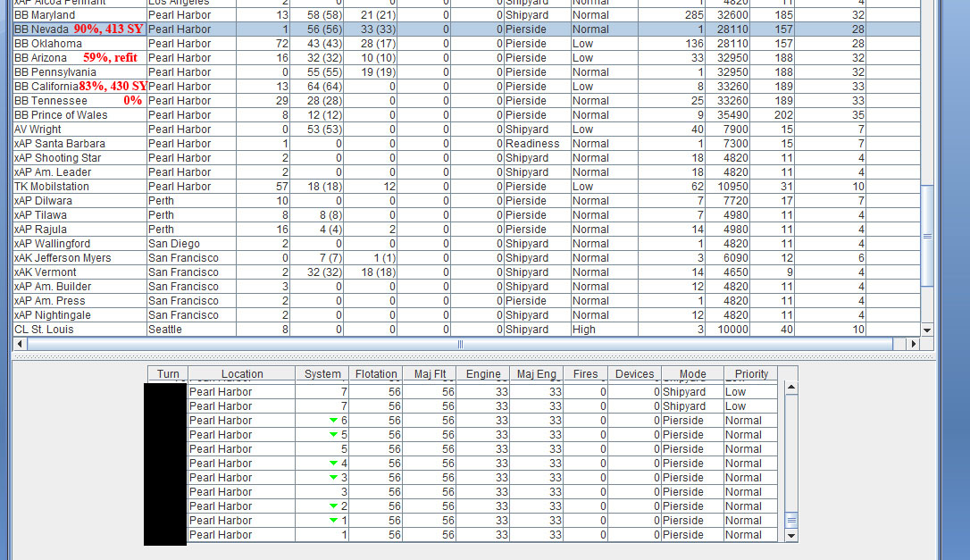
Task: Select the BB Arizona row
Action: coord(466,57)
